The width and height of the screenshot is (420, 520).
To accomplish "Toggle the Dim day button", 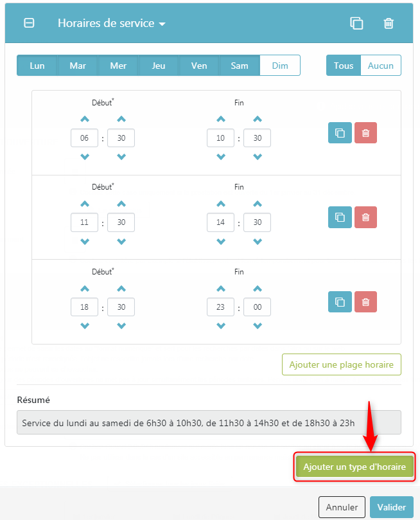I will (280, 66).
